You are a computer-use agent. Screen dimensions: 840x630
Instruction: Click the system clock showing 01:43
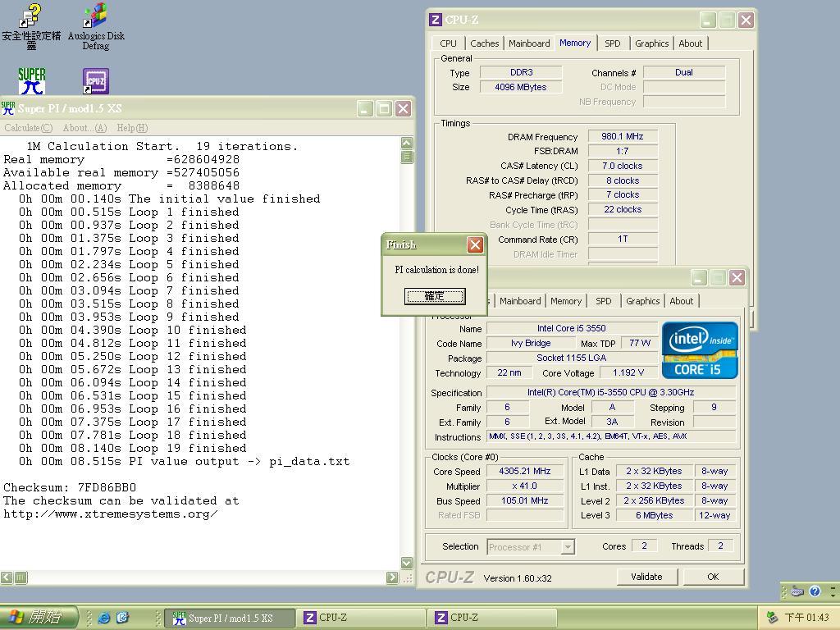(x=806, y=618)
